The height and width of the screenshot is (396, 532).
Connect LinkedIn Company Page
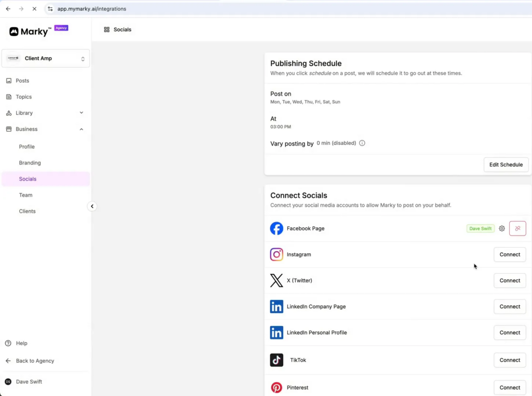point(510,307)
